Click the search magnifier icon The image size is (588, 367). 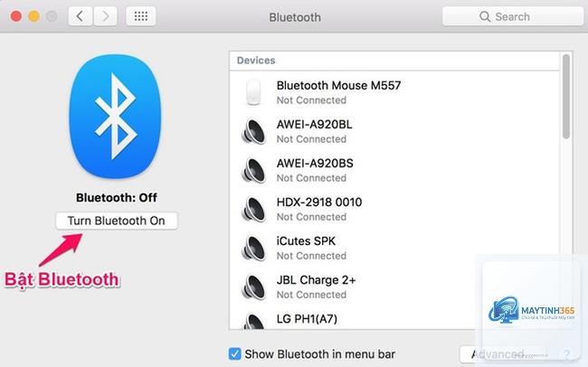click(485, 16)
